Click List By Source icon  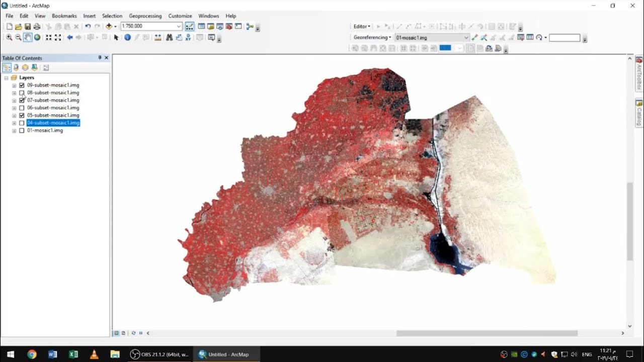click(16, 67)
